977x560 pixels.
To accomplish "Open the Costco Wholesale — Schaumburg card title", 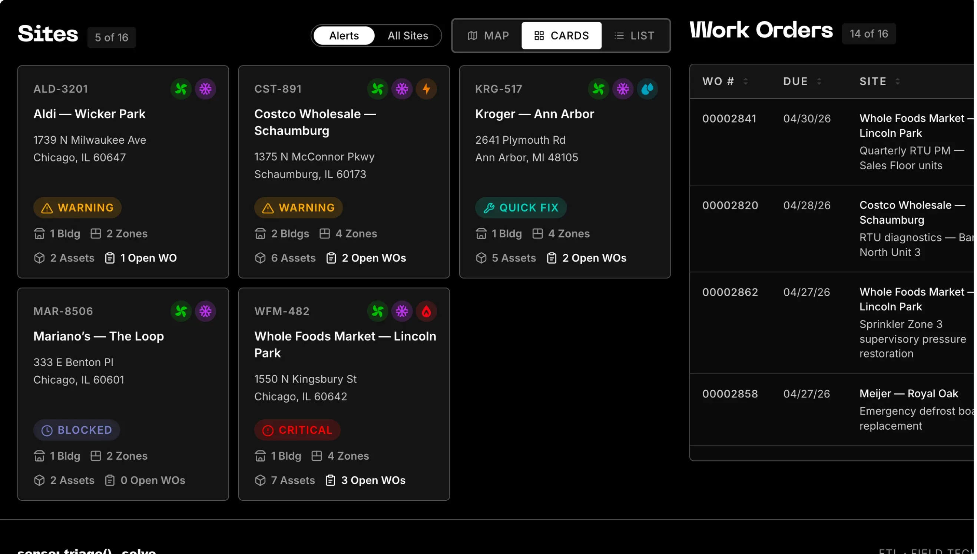I will click(316, 123).
